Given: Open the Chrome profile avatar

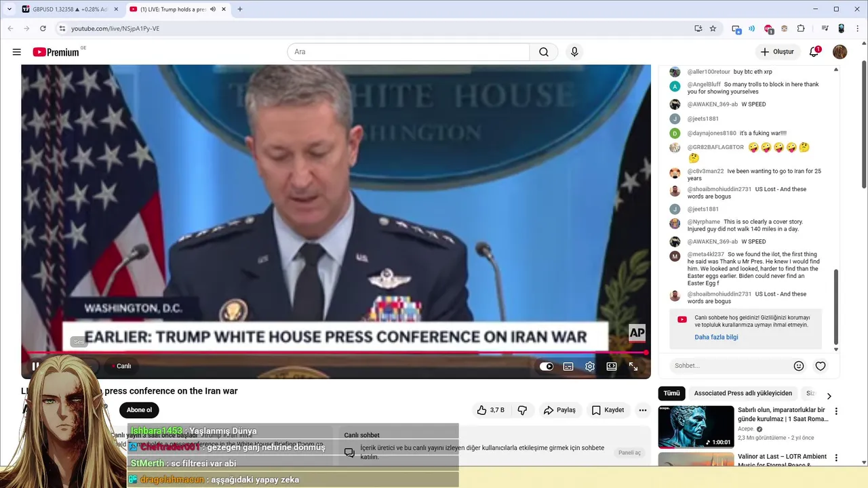Looking at the screenshot, I should pos(842,28).
